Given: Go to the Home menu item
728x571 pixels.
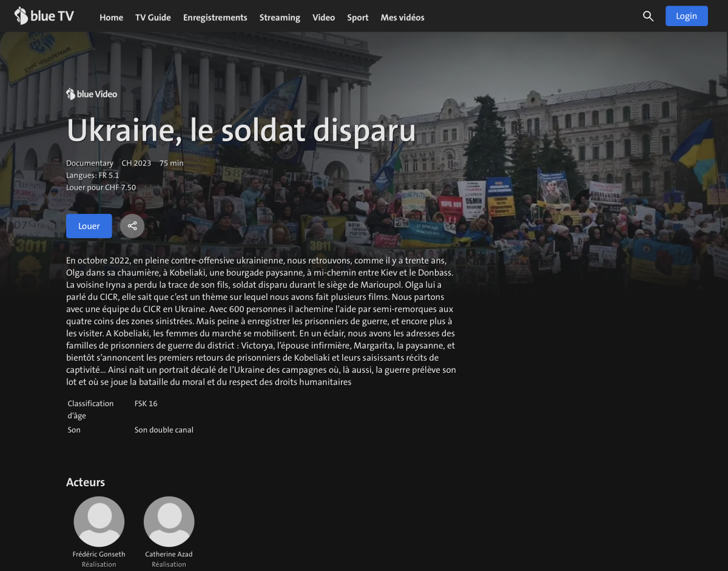Looking at the screenshot, I should (x=111, y=18).
